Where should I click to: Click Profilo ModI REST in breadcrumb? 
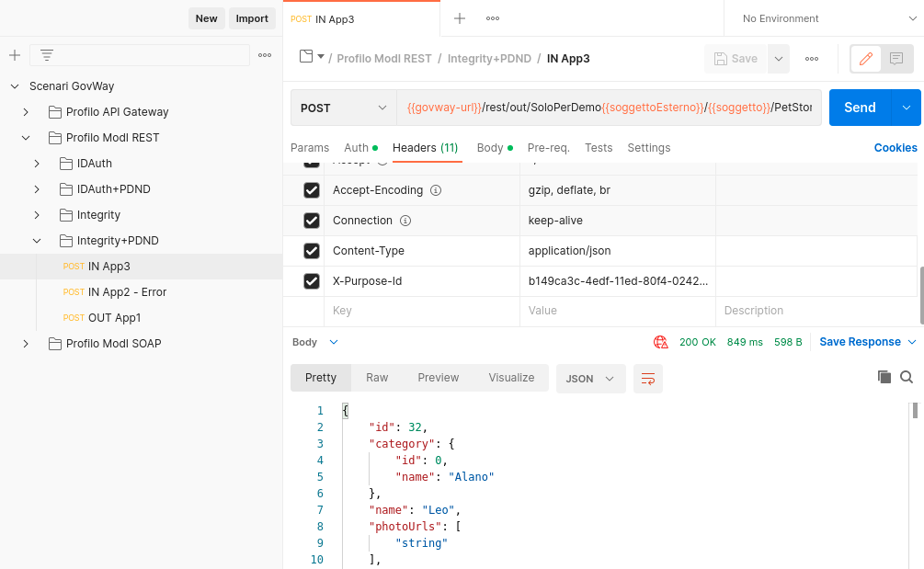point(384,59)
